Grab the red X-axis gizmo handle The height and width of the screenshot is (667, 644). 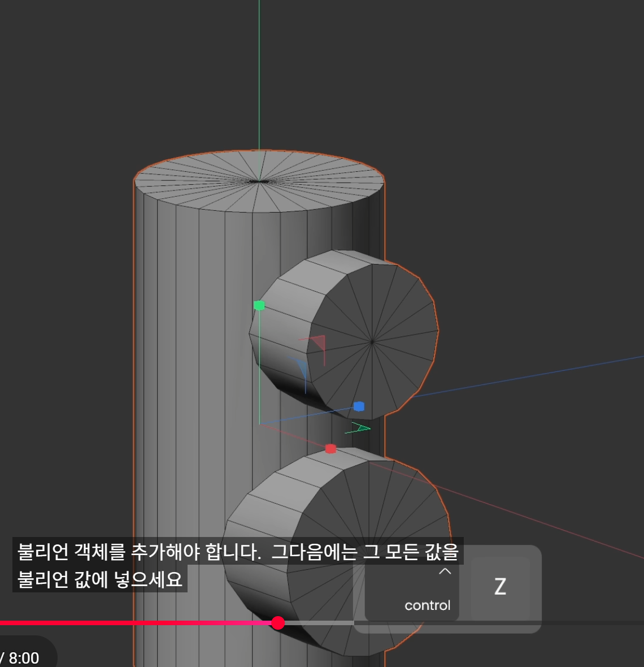pyautogui.click(x=330, y=449)
